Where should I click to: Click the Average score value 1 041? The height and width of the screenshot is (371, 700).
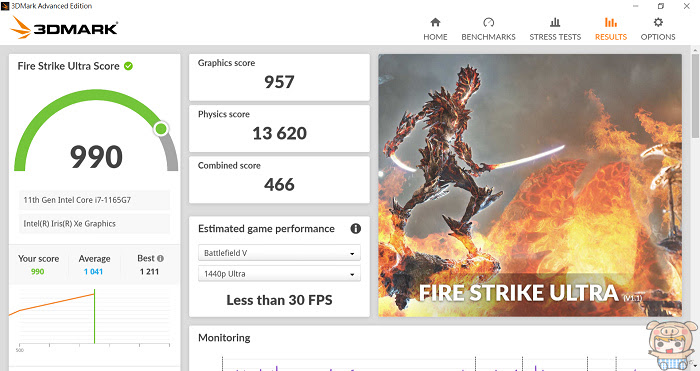tap(93, 271)
